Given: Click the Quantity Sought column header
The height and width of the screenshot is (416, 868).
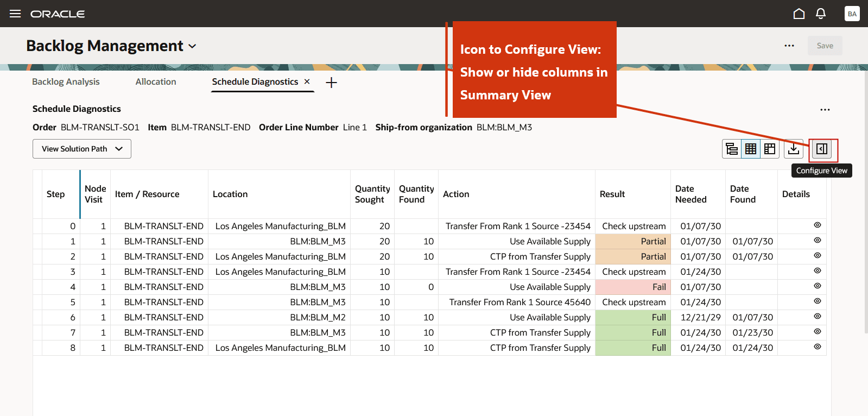Looking at the screenshot, I should click(372, 194).
